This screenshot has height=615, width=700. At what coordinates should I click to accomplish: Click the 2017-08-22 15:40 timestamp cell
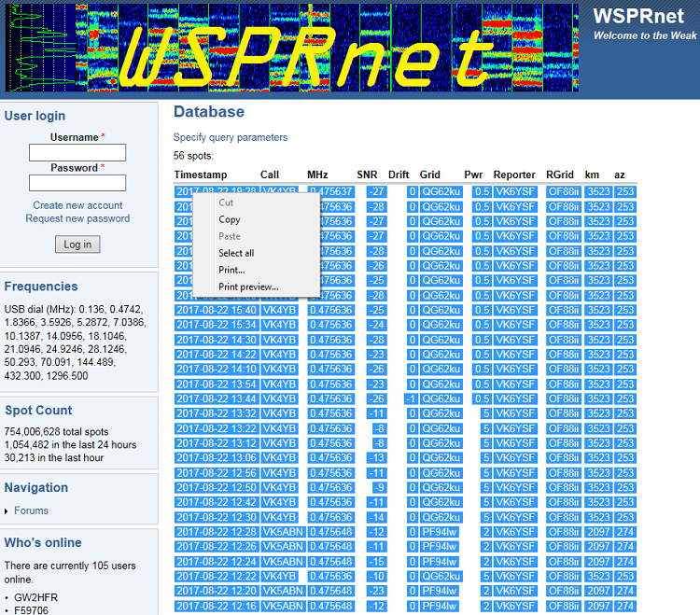pos(215,310)
